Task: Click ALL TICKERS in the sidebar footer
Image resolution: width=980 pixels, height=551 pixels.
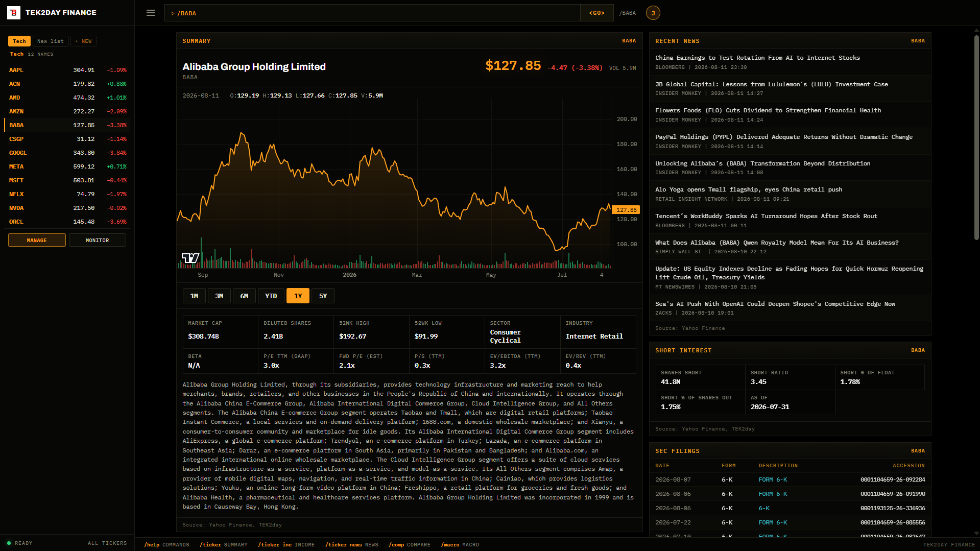Action: click(x=107, y=543)
